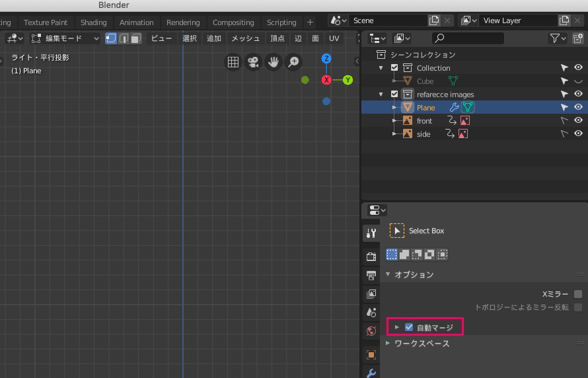
Task: Choose Intersect selection mode icon
Action: (442, 254)
